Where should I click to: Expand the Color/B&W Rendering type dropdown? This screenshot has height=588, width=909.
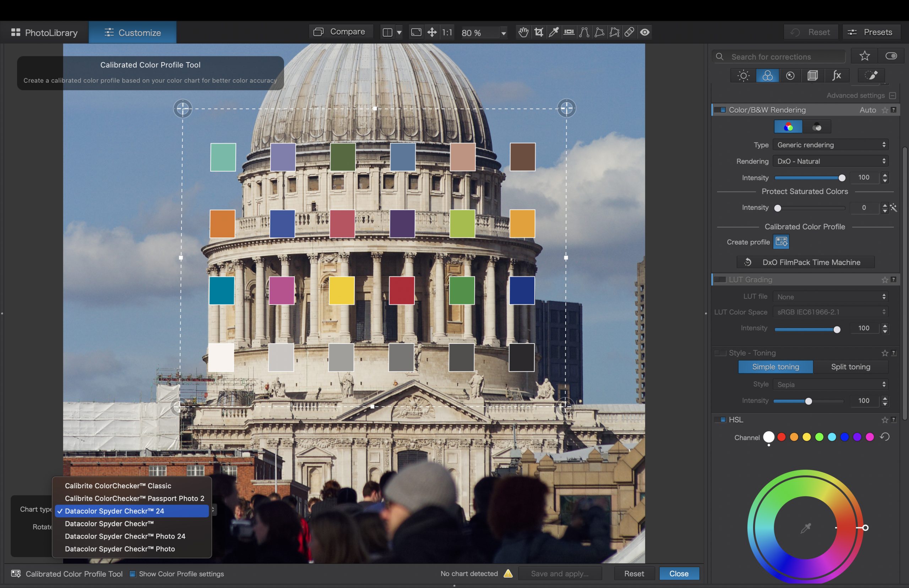[830, 144]
